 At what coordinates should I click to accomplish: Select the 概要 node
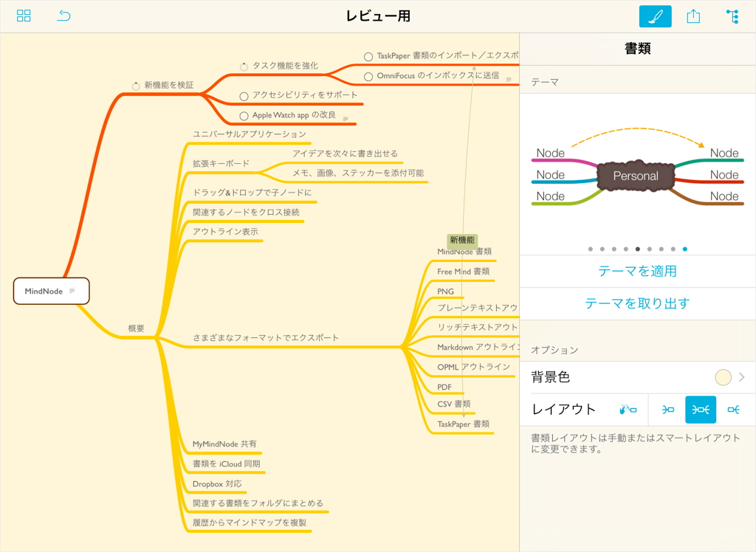click(136, 328)
